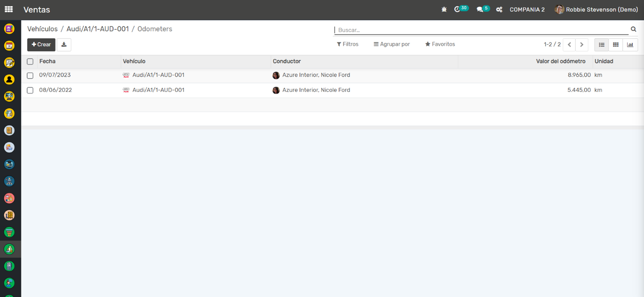Screen dimensions: 644x297
Task: Check the 08/06/2022 odometer row checkbox
Action: point(30,90)
